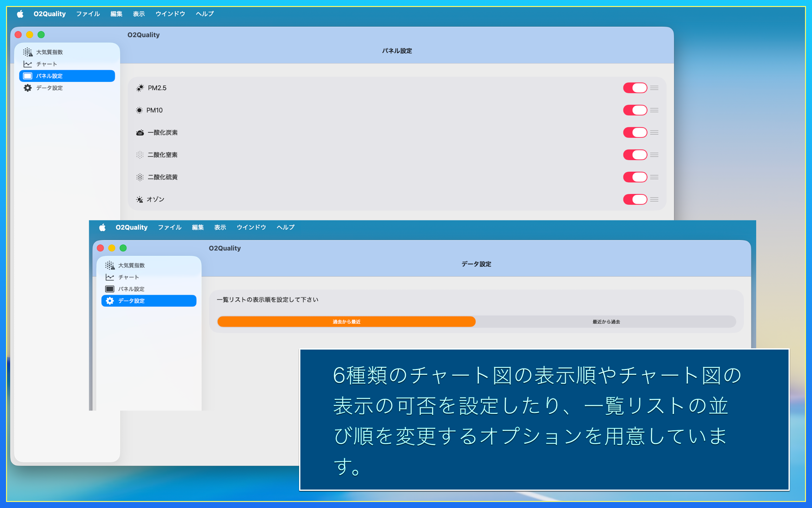Open ヘルプ menu in lower menu bar
This screenshot has height=508, width=812.
click(285, 227)
